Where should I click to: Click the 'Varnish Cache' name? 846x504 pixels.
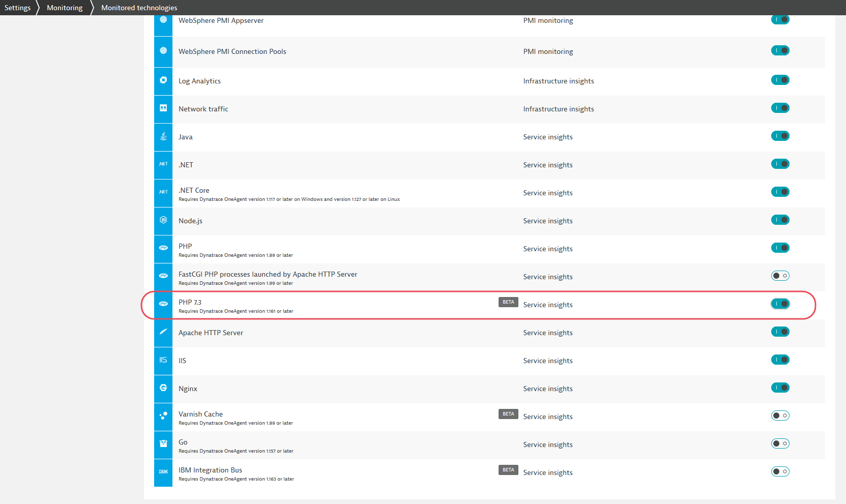[200, 414]
